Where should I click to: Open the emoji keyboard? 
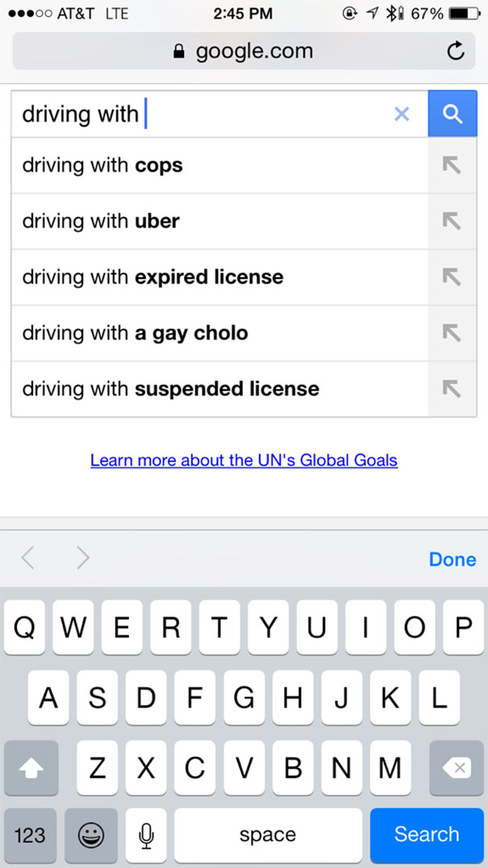[88, 836]
